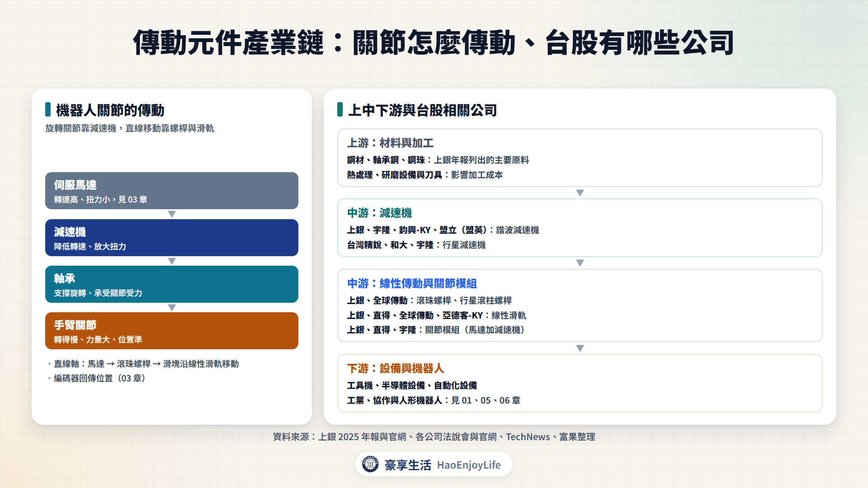Select the 手臂關節 orange card

(172, 331)
